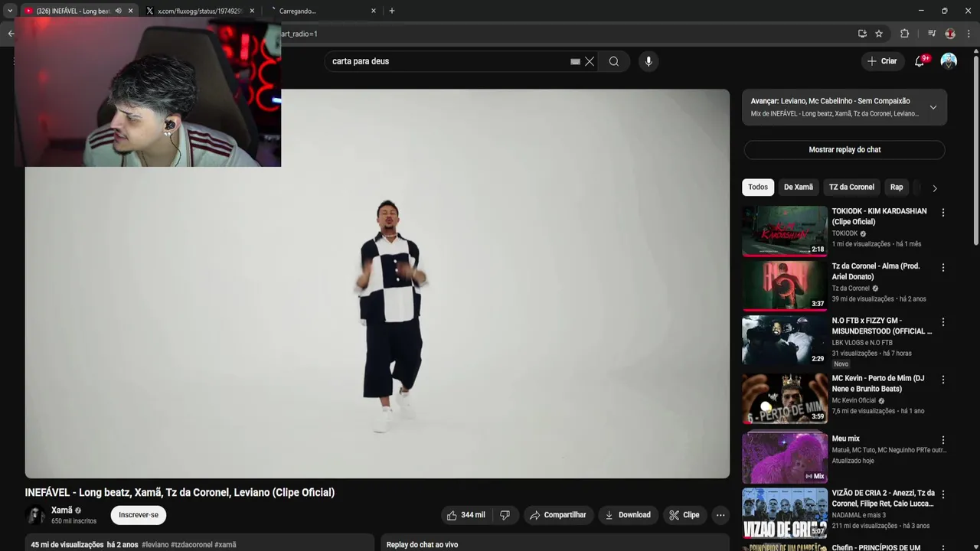Open Chrome profile avatar
Viewport: 980px width, 551px height.
tap(950, 34)
